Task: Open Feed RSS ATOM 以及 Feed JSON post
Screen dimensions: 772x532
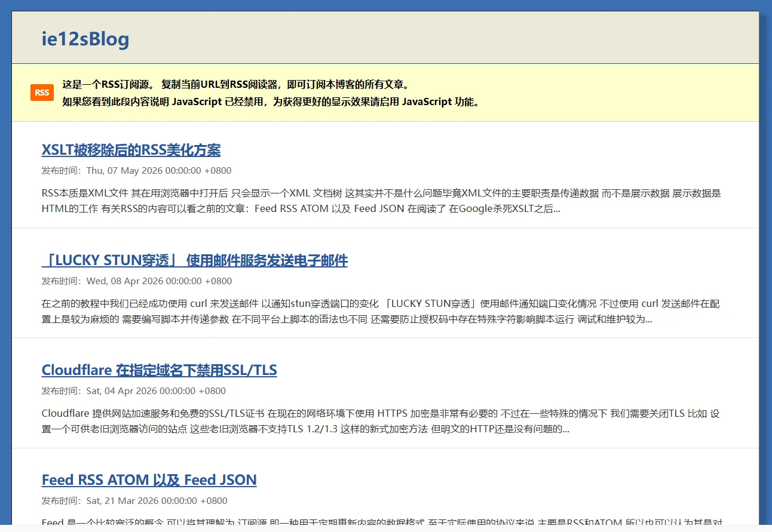Action: 149,480
